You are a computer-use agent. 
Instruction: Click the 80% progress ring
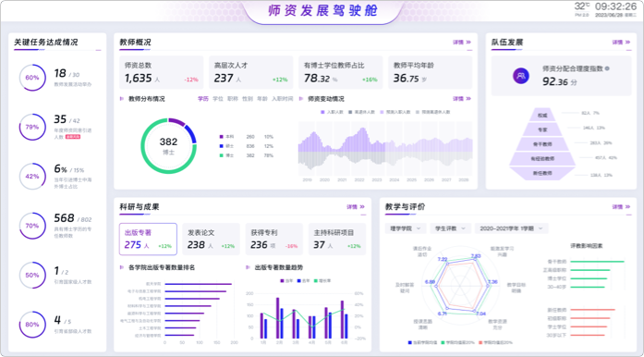32,324
